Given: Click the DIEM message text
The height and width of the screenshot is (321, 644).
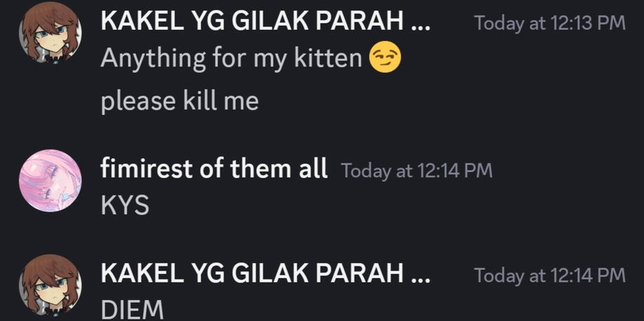Looking at the screenshot, I should [133, 309].
